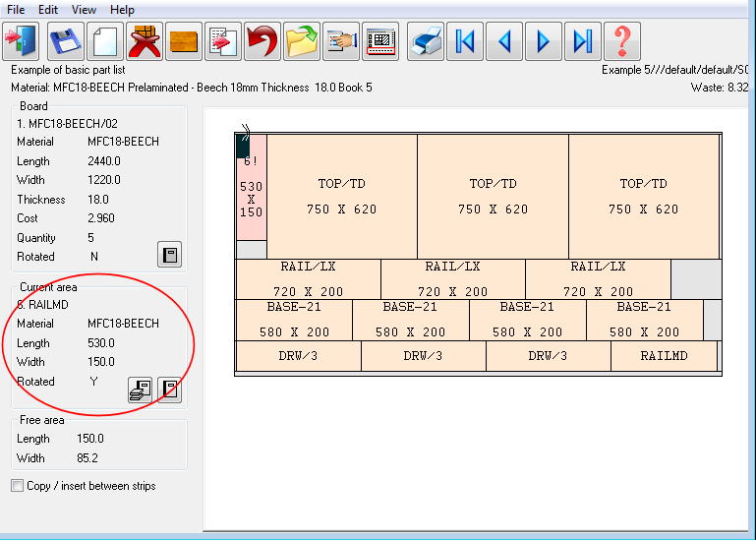
Task: Click the Current area Length value 530.0
Action: pyautogui.click(x=101, y=343)
